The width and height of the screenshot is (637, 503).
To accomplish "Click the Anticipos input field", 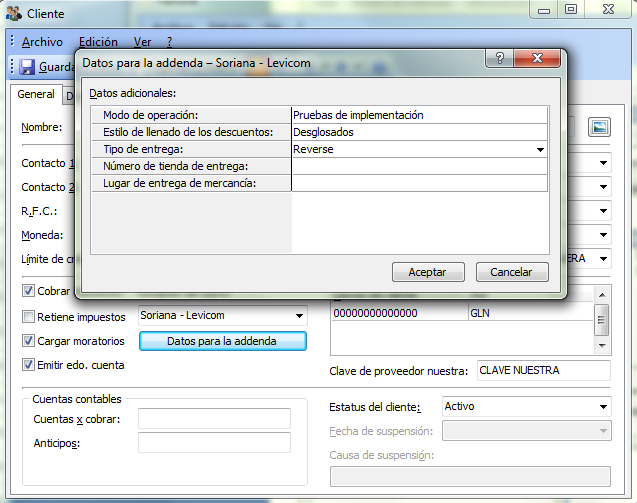I will pyautogui.click(x=214, y=442).
